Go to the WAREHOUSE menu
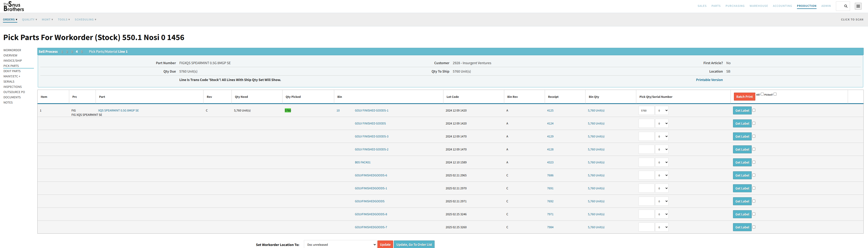The image size is (868, 248). coord(759,6)
